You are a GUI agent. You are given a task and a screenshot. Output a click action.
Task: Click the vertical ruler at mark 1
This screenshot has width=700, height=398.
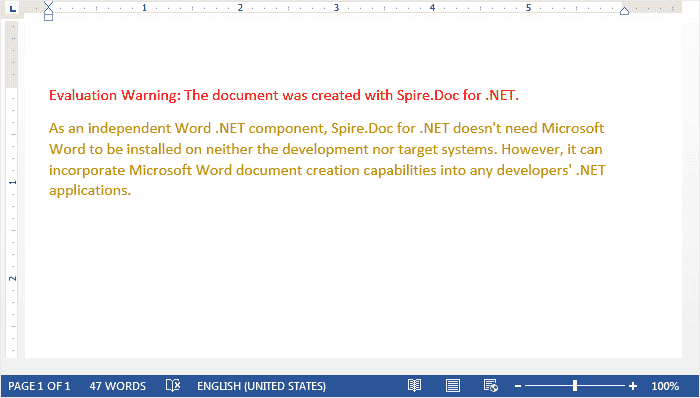pos(12,182)
